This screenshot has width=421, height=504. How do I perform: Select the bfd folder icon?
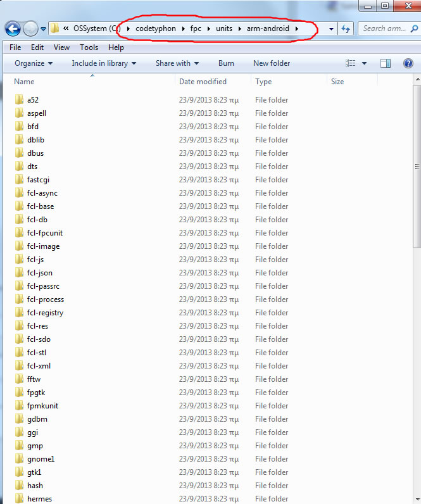[x=19, y=127]
